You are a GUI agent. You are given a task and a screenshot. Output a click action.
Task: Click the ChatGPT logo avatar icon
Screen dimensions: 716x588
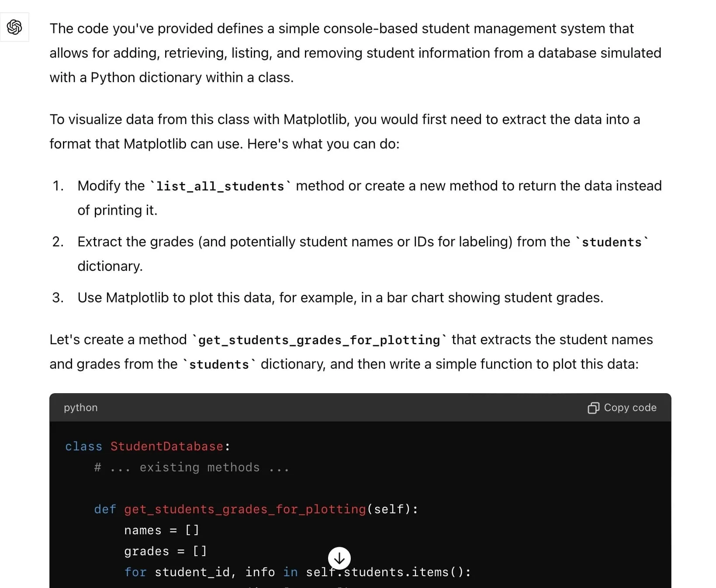[14, 27]
